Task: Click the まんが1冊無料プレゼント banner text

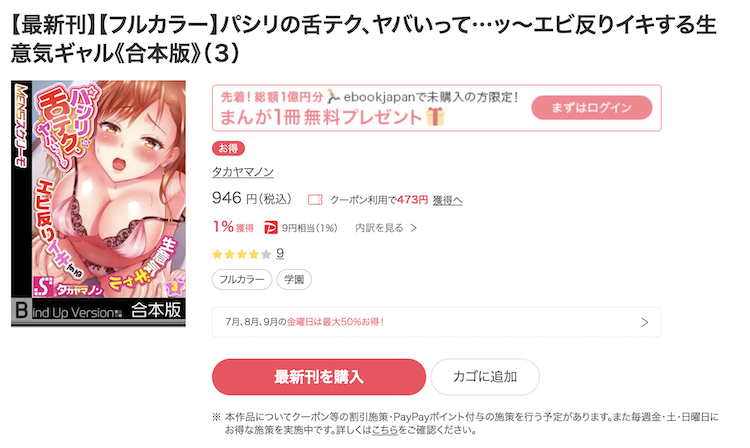Action: point(320,117)
